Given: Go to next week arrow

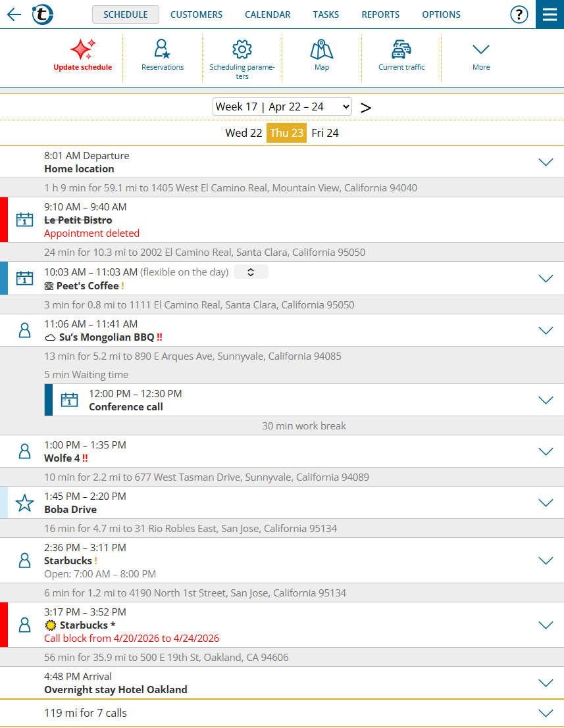Looking at the screenshot, I should click(366, 107).
